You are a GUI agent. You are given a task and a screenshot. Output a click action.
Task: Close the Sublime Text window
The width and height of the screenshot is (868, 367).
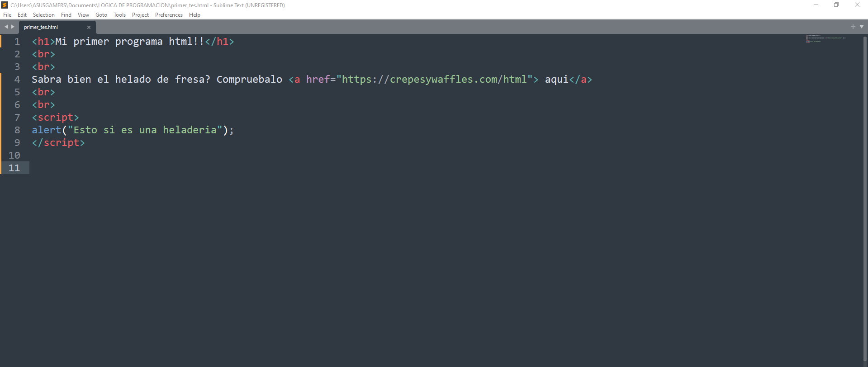pyautogui.click(x=857, y=5)
